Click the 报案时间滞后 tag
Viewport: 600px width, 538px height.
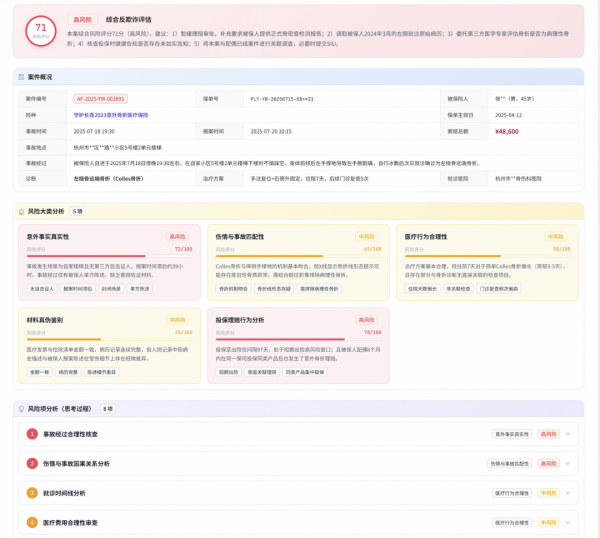click(78, 289)
